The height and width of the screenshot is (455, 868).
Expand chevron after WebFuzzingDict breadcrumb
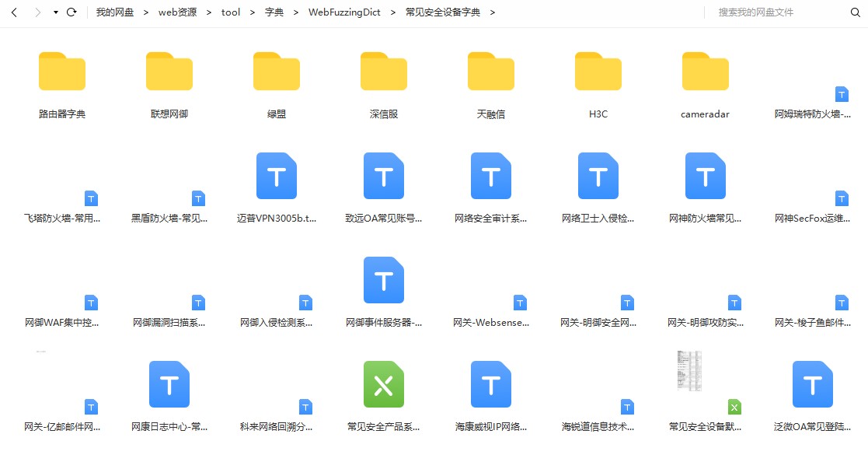click(x=393, y=12)
